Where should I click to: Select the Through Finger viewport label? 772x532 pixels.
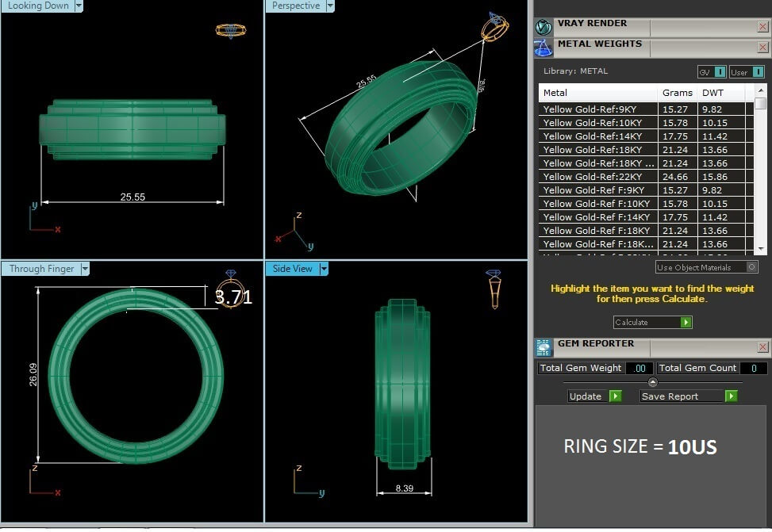tap(41, 269)
